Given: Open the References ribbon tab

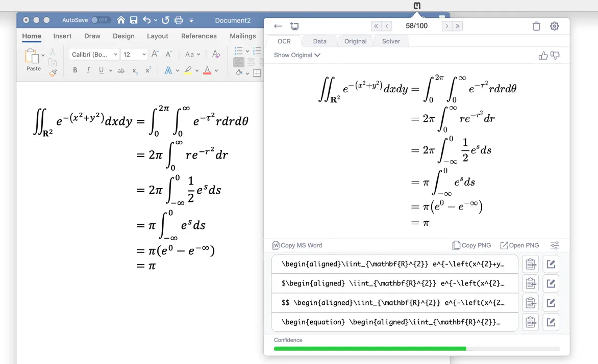Looking at the screenshot, I should pyautogui.click(x=198, y=36).
